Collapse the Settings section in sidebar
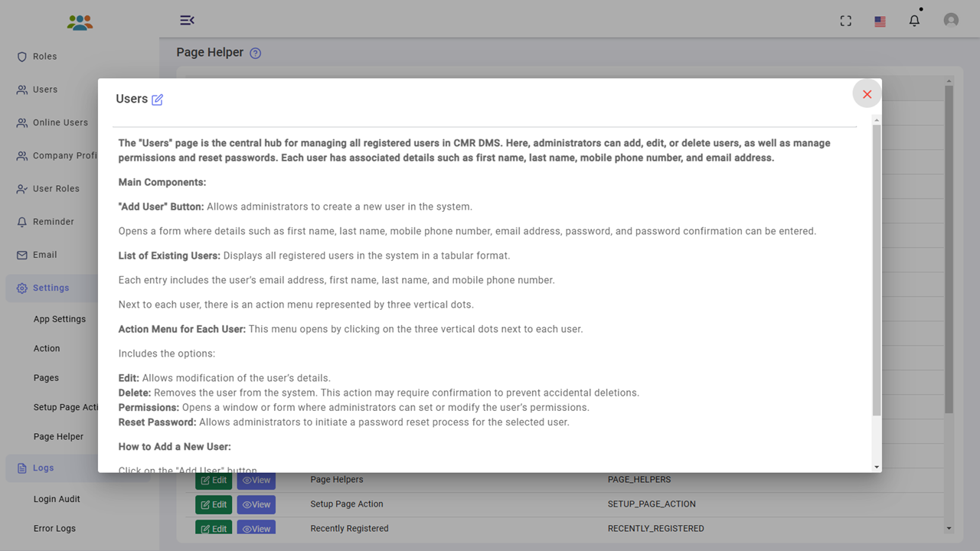980x551 pixels. click(51, 288)
